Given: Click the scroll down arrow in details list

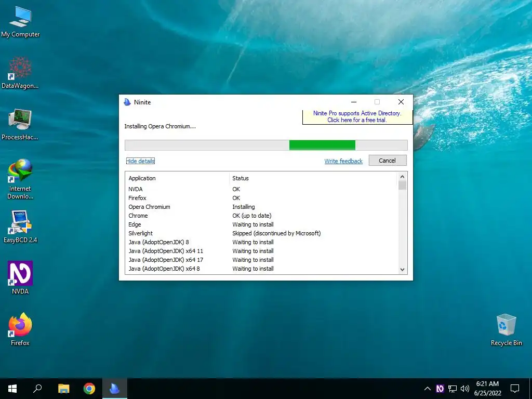Looking at the screenshot, I should [403, 270].
